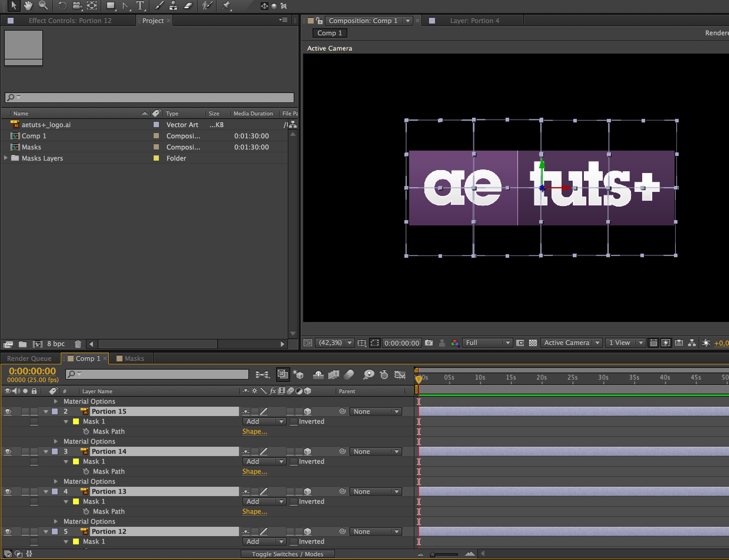Open the grid and guide options icon
Screen dimensions: 729x560
pos(362,343)
